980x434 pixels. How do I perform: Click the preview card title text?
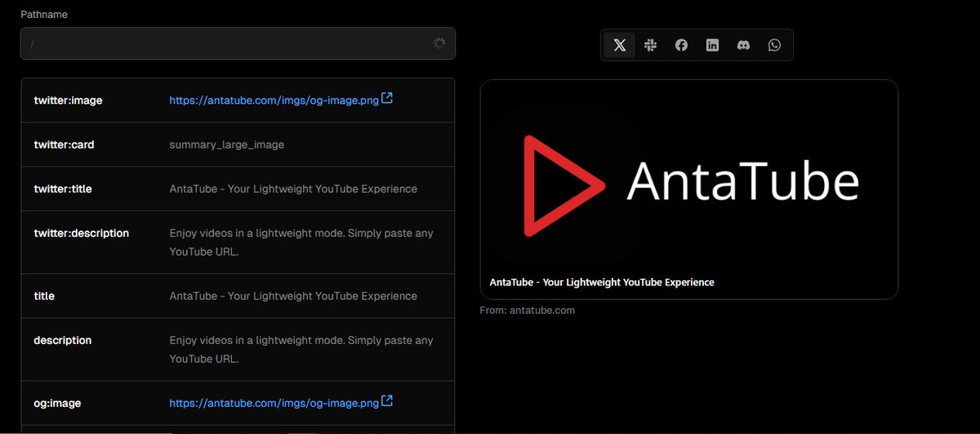coord(602,282)
